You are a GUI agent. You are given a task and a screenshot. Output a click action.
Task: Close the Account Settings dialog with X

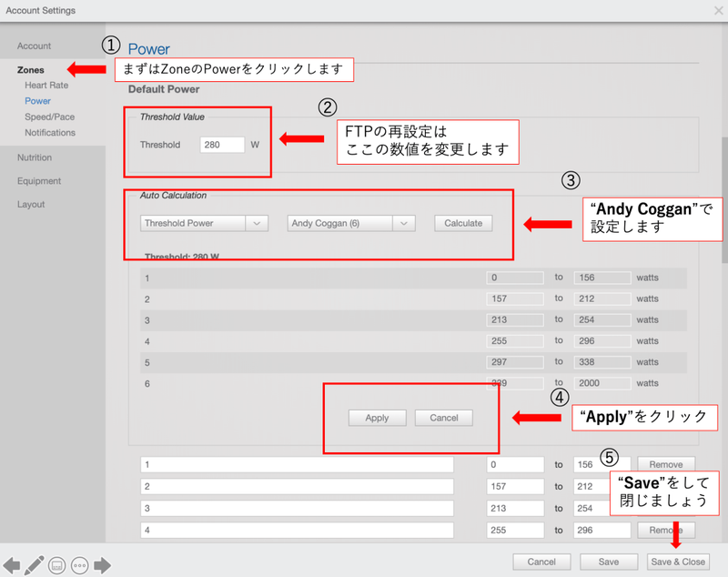click(718, 10)
